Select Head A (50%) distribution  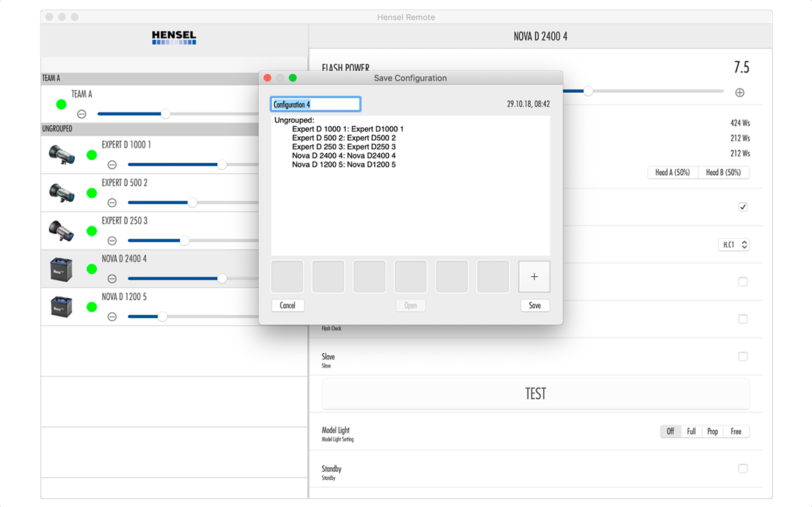tap(672, 172)
